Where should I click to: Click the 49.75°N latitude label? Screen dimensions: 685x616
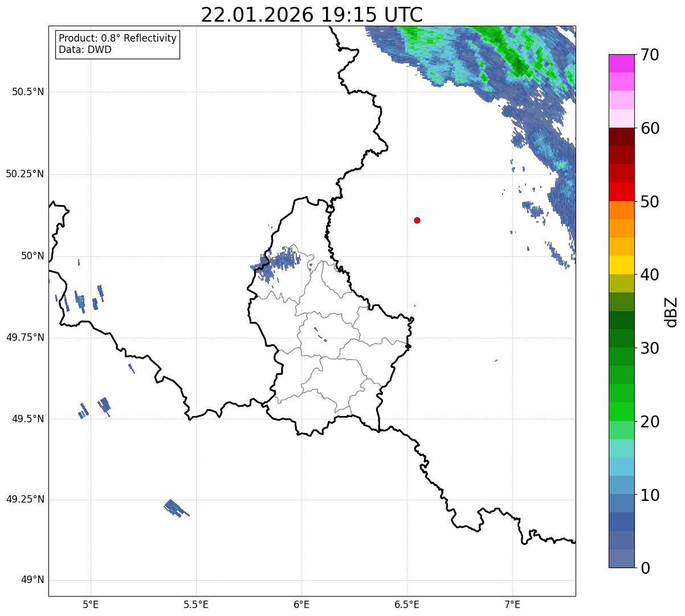tap(25, 337)
